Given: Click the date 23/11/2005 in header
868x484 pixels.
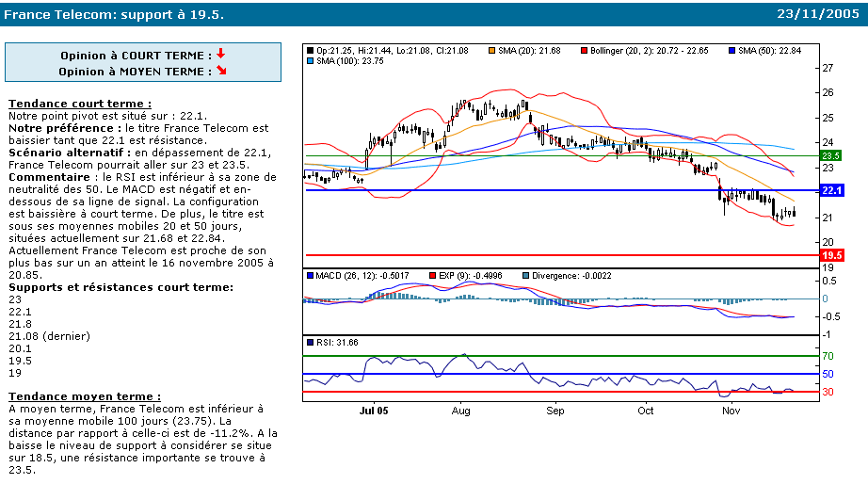Looking at the screenshot, I should point(817,14).
